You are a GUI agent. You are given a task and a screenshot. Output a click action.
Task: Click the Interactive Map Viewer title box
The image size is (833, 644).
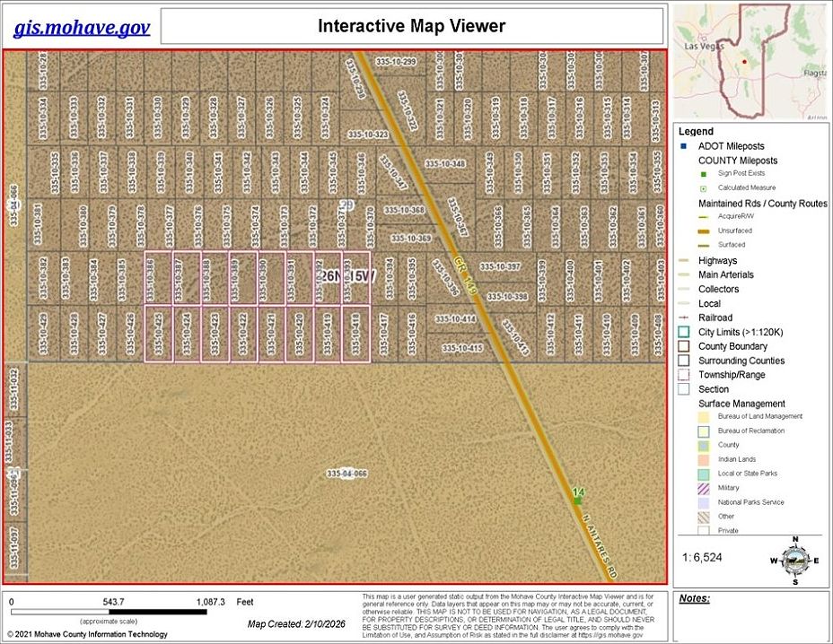(x=411, y=27)
